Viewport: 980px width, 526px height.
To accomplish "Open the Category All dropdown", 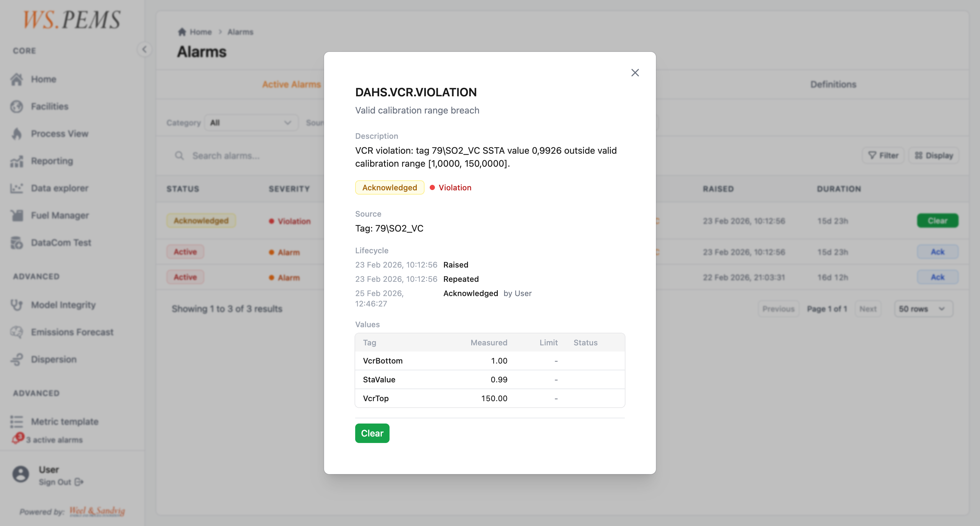I will pyautogui.click(x=251, y=123).
